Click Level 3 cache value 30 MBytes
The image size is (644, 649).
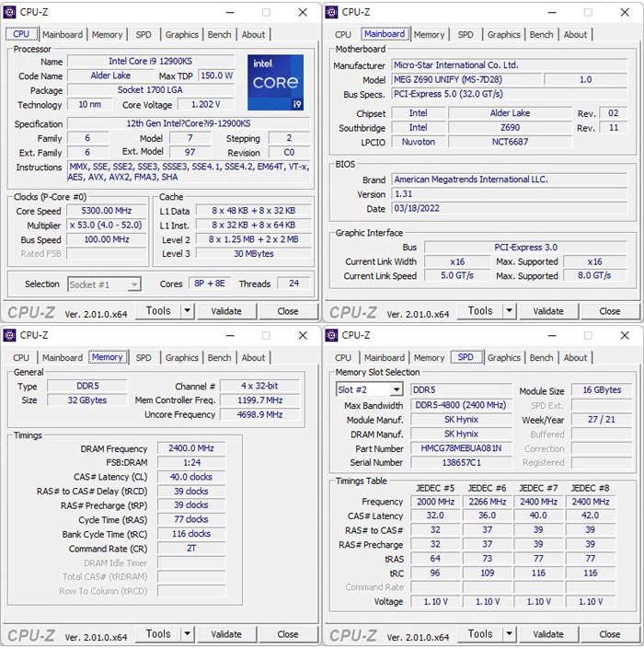[254, 254]
